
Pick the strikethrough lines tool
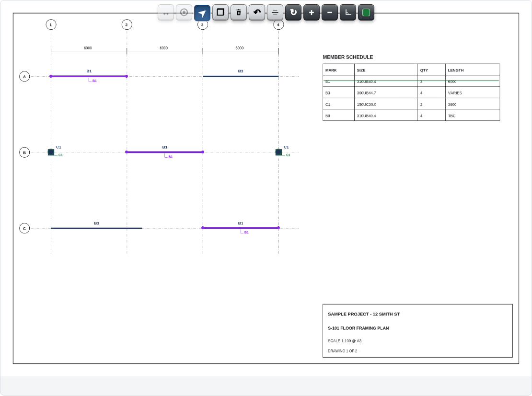tap(275, 13)
